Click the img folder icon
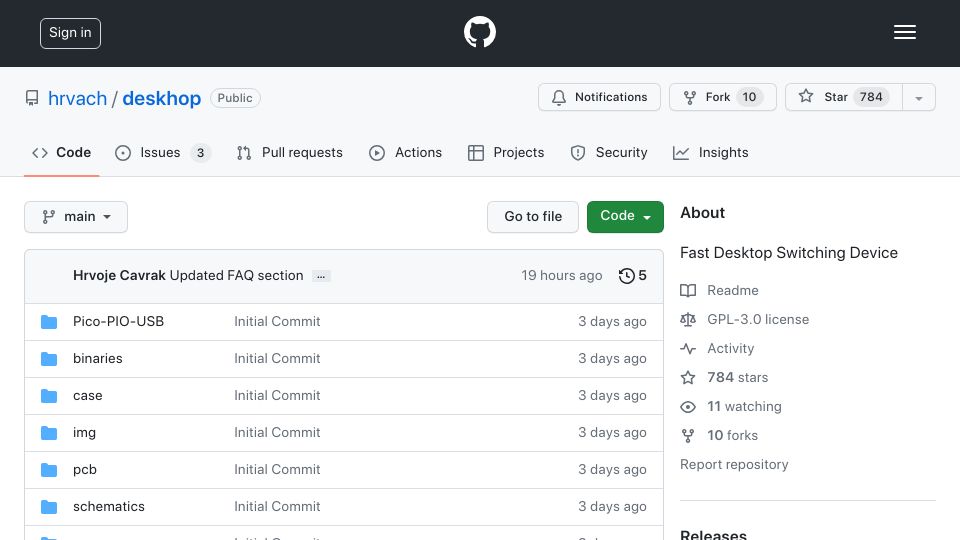The height and width of the screenshot is (540, 960). click(x=49, y=433)
